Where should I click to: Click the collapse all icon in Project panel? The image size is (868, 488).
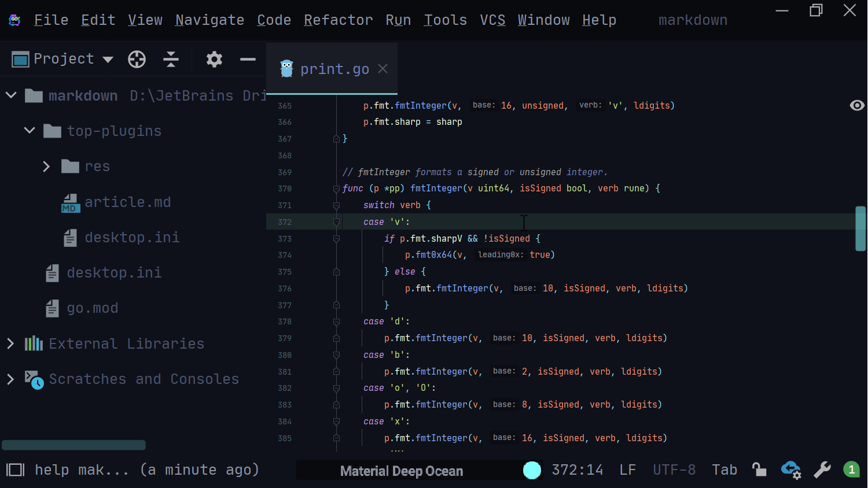point(171,59)
